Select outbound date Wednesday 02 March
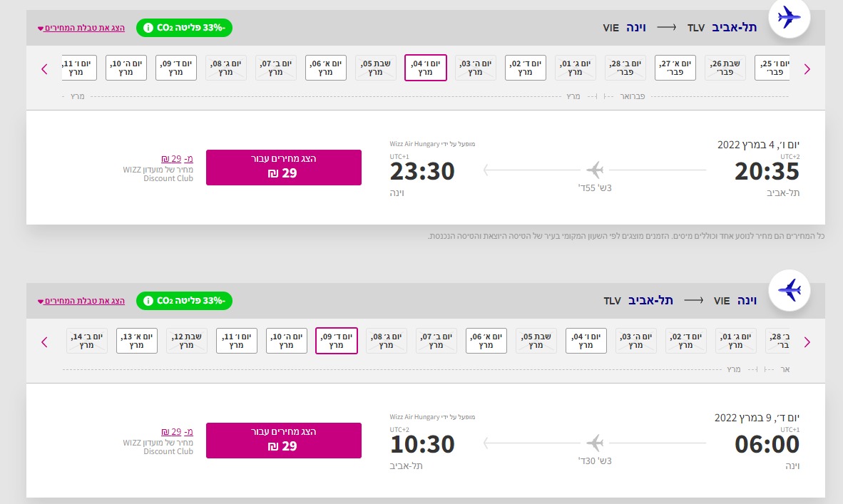 (525, 68)
